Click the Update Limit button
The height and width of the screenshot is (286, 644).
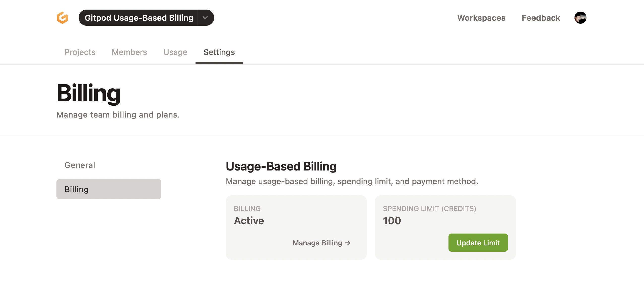point(478,243)
